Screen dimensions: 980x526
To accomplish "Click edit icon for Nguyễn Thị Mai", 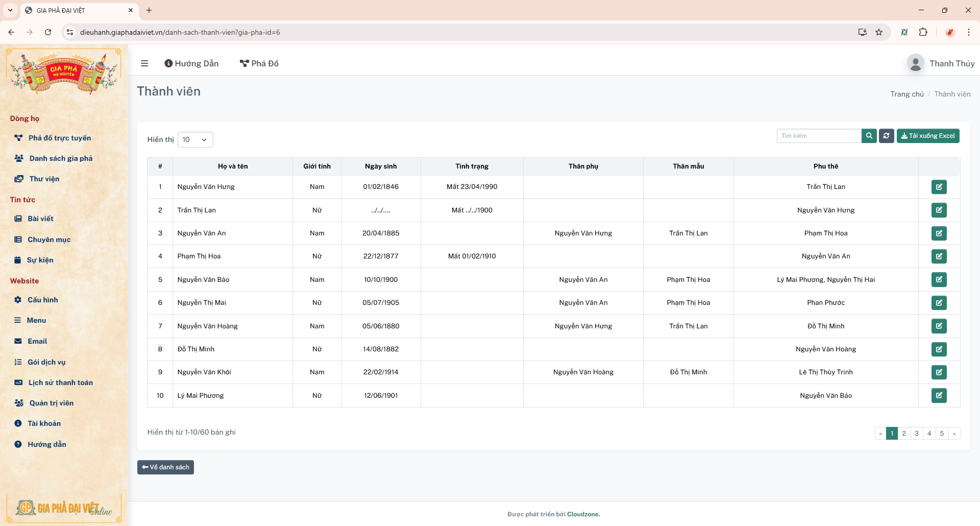I will (x=939, y=303).
